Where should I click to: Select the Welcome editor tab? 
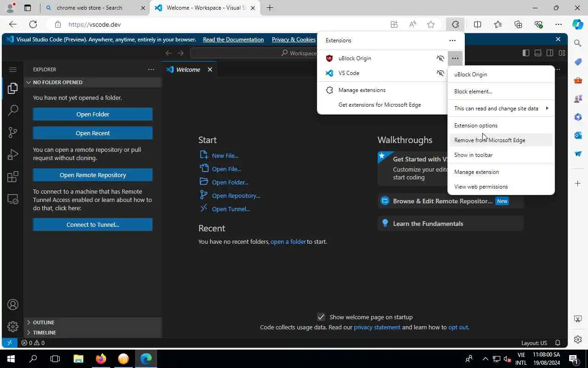(188, 69)
